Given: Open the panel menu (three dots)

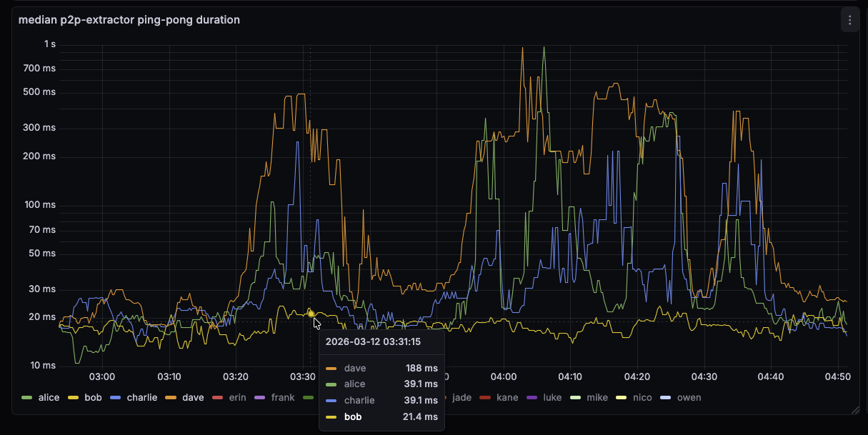Looking at the screenshot, I should click(849, 20).
